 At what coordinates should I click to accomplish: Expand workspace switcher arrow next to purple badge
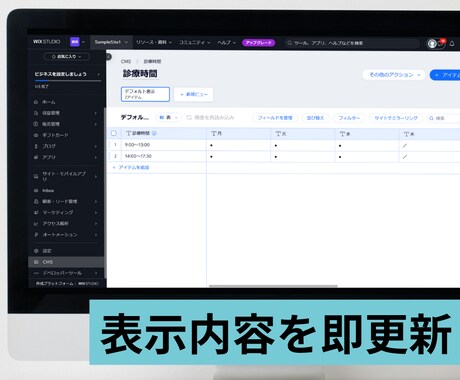point(83,42)
